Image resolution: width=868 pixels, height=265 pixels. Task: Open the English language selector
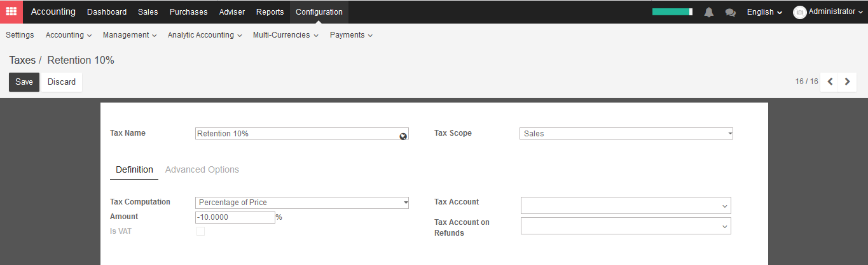pyautogui.click(x=764, y=12)
